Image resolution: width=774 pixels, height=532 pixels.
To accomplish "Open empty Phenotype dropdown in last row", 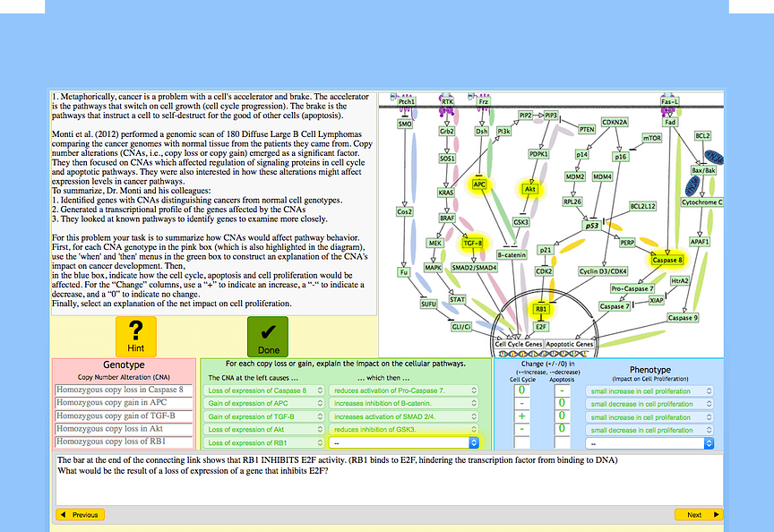I will pos(649,443).
